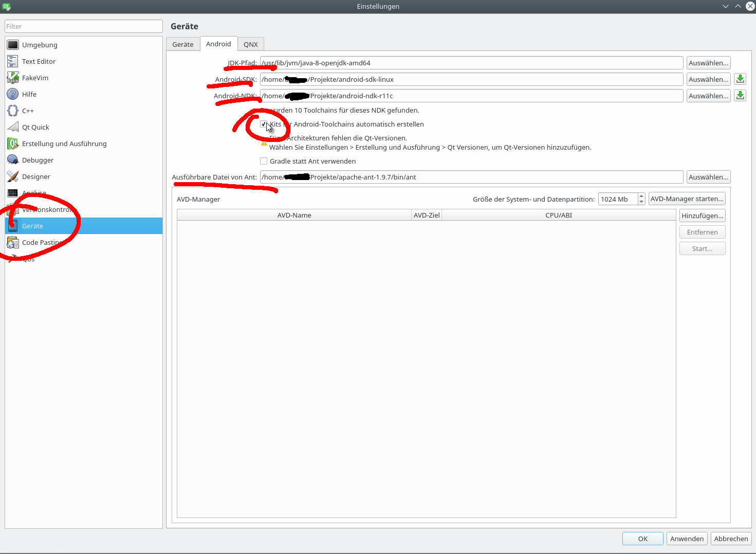This screenshot has height=554, width=756.
Task: Switch to the Android tab
Action: point(218,44)
